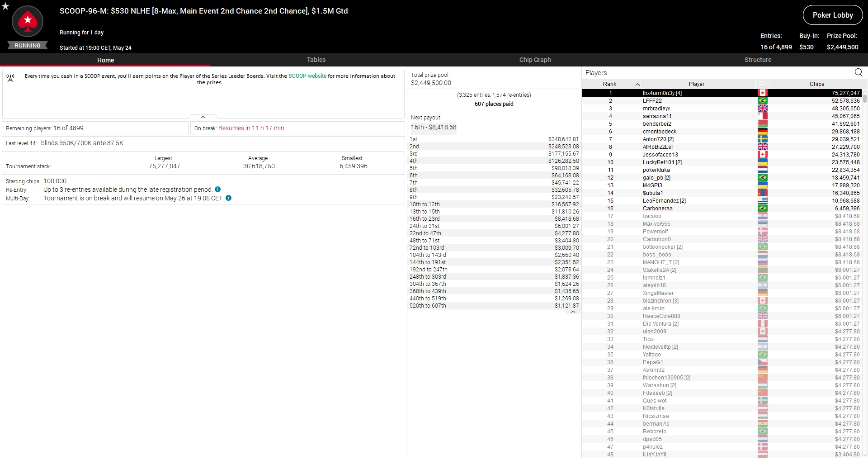Select eliminated player Wazaahun [2]

(x=722, y=385)
